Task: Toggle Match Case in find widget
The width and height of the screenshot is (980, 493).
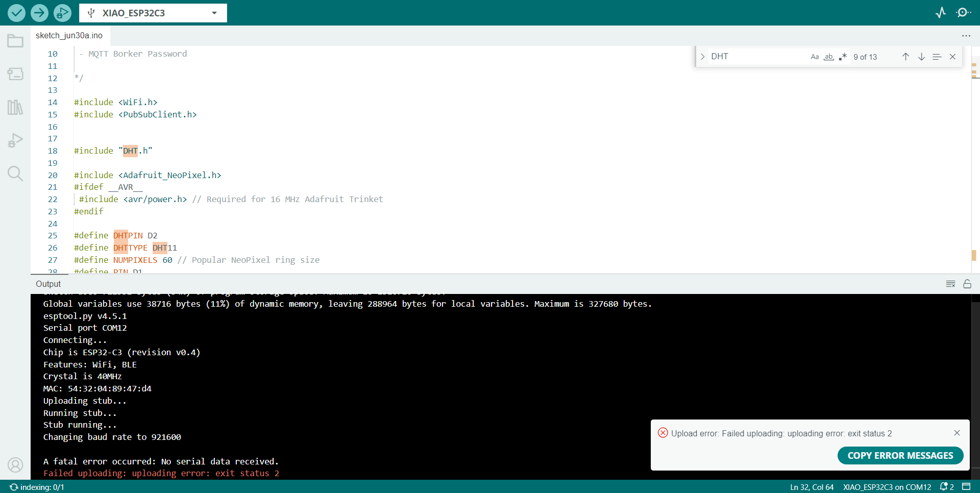Action: (815, 57)
